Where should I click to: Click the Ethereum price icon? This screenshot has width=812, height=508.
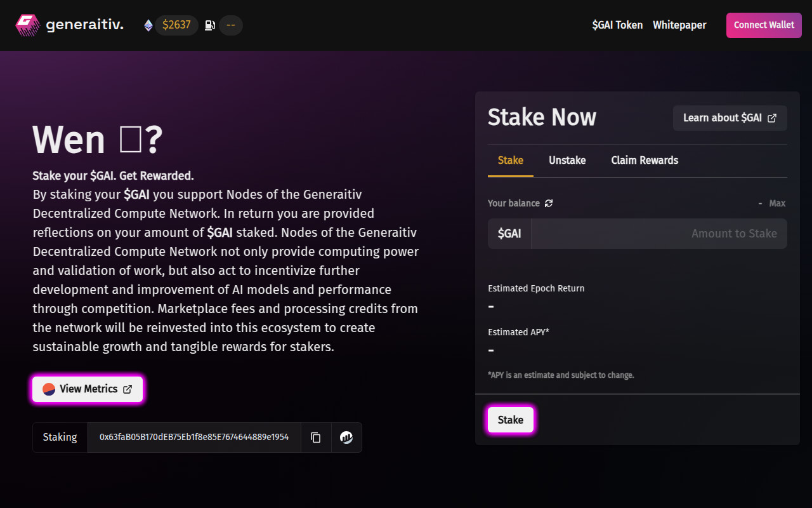coord(148,25)
